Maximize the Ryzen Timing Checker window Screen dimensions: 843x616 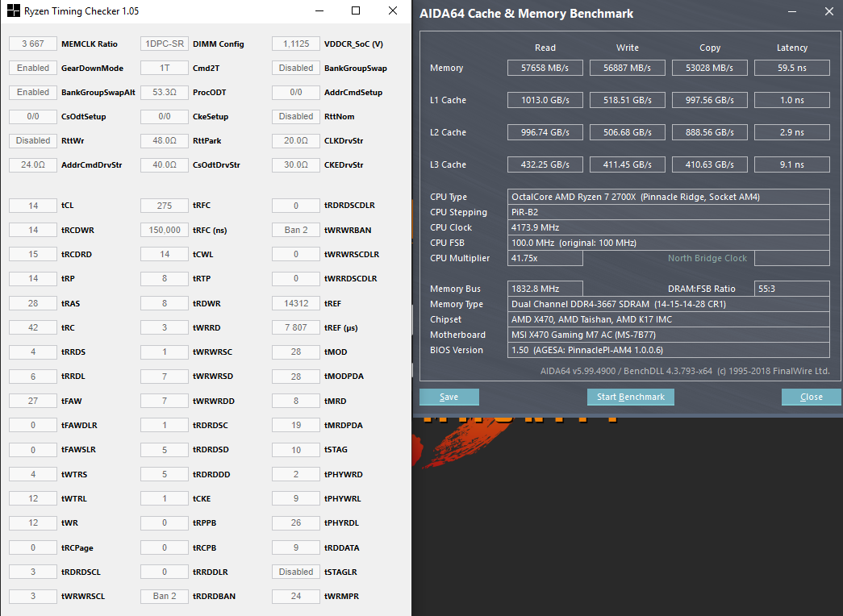coord(356,10)
